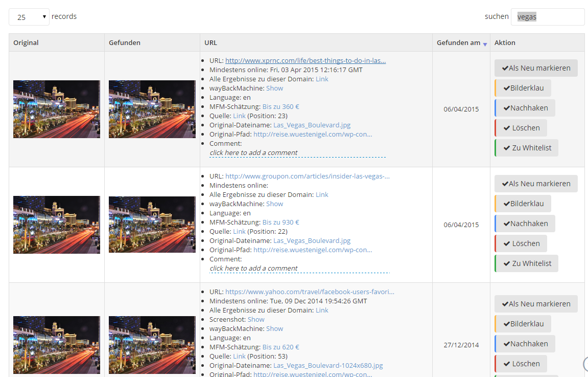Click Löschen for the xprnc row
The image size is (588, 377).
(521, 128)
